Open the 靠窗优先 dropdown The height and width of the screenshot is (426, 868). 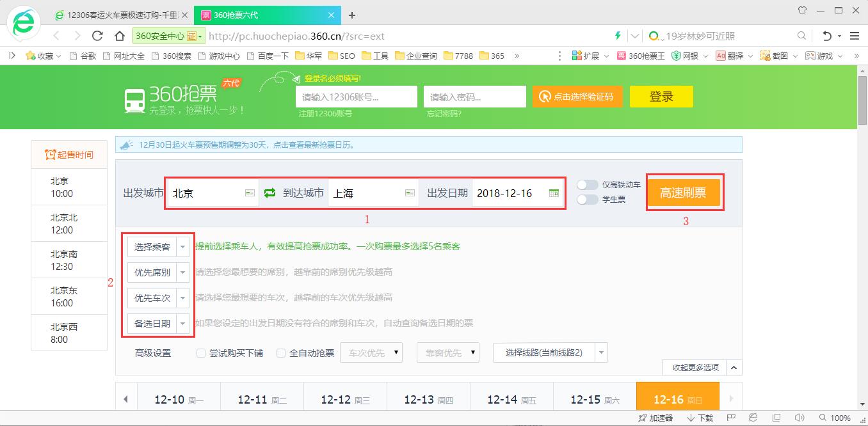coord(447,352)
